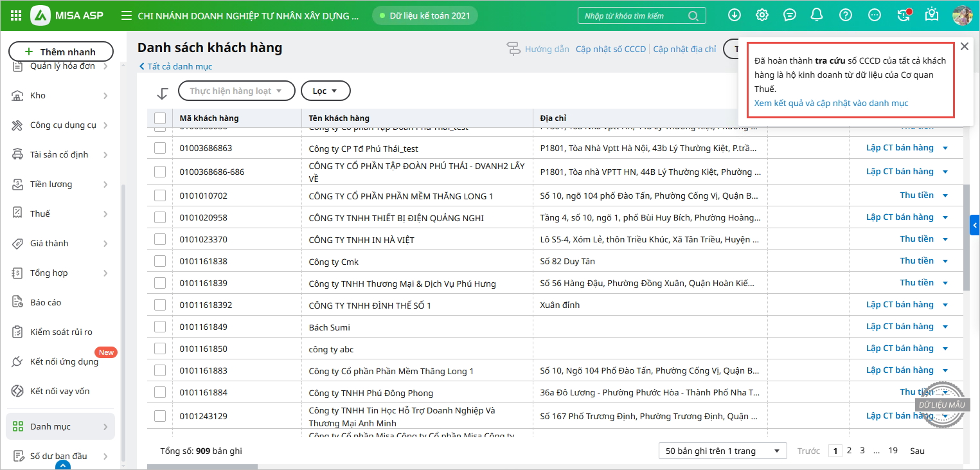Click Thu tiền for CÔNG TY TNHH IN HÀ VIỆT
The width and height of the screenshot is (980, 470).
click(916, 239)
